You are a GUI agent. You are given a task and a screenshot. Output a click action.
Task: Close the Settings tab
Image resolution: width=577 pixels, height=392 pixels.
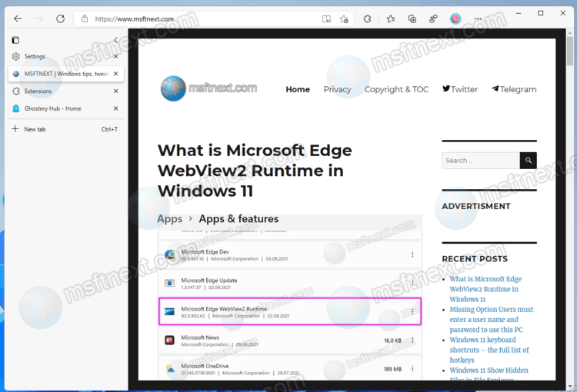click(115, 56)
